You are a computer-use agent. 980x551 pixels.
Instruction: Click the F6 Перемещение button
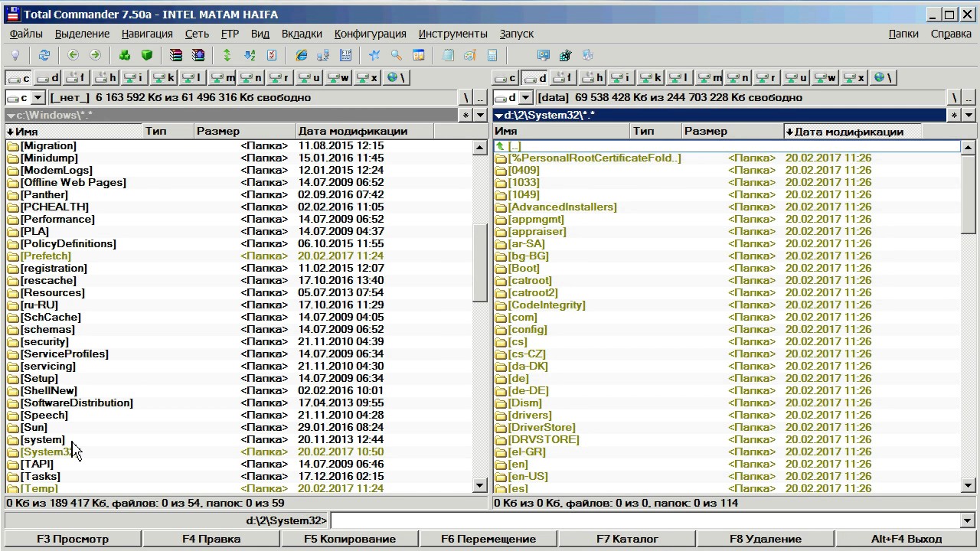pyautogui.click(x=488, y=539)
